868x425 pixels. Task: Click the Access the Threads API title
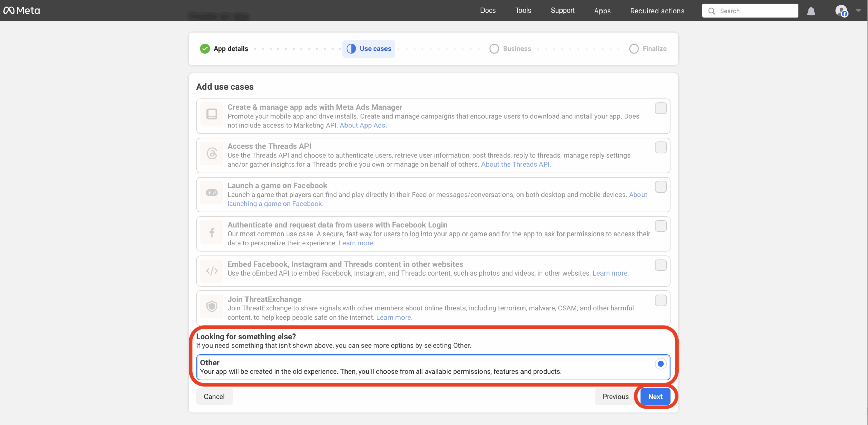[x=269, y=146]
